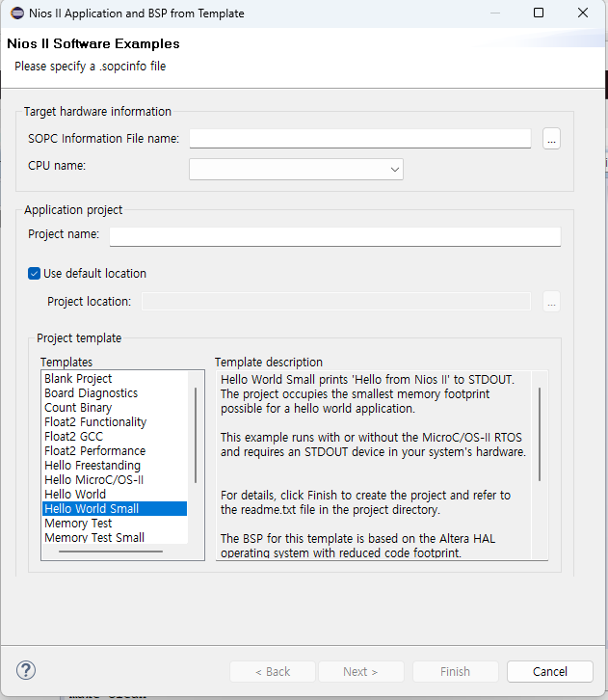608x700 pixels.
Task: Select Board Diagnostics template
Action: pos(115,392)
